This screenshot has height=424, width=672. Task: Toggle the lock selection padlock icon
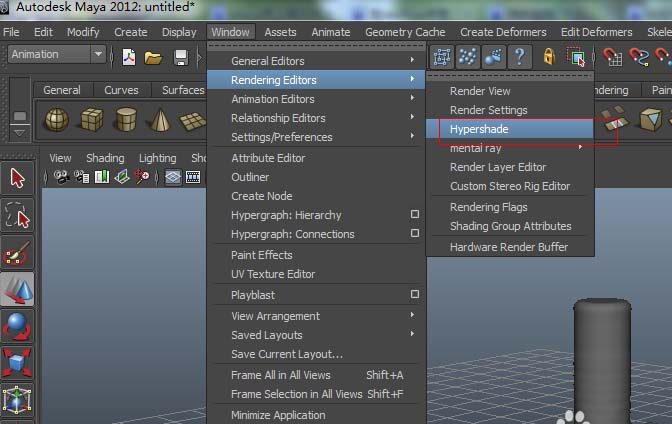coord(549,57)
